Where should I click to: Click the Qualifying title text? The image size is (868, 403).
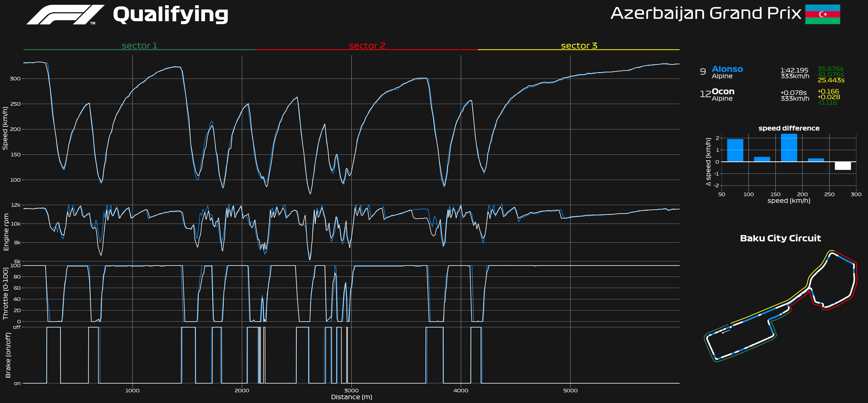[171, 15]
